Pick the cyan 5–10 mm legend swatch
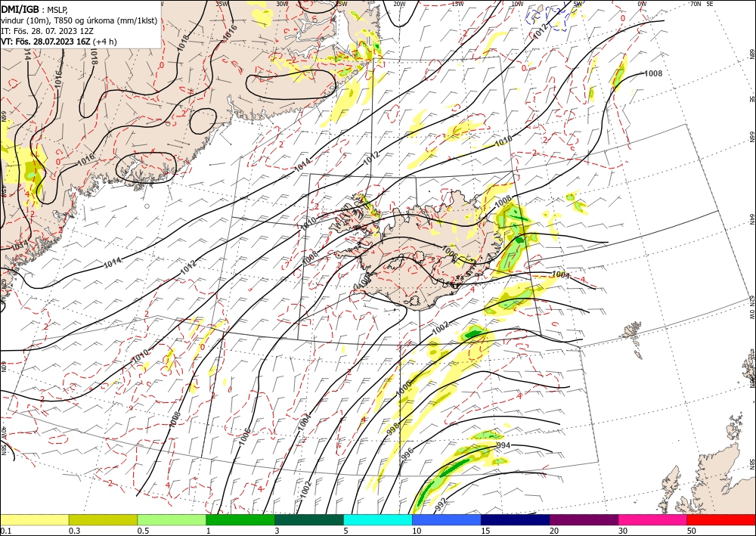Screen dimensions: 756x536 (x=378, y=519)
